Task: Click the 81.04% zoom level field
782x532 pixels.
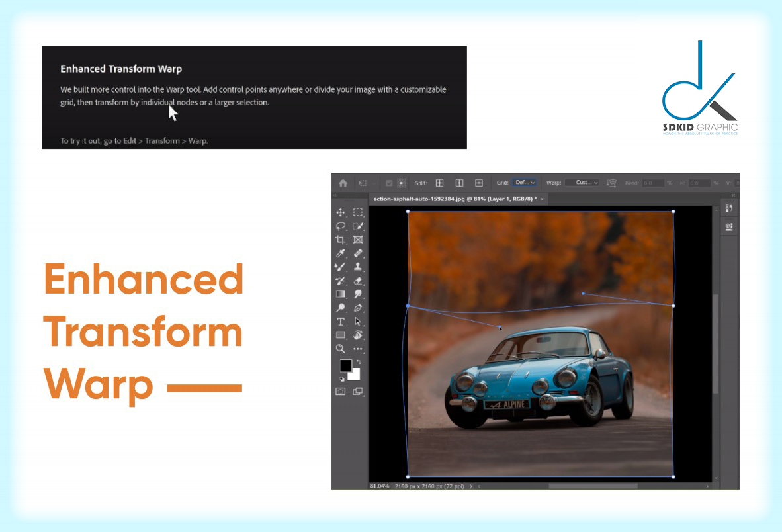Action: [x=380, y=486]
